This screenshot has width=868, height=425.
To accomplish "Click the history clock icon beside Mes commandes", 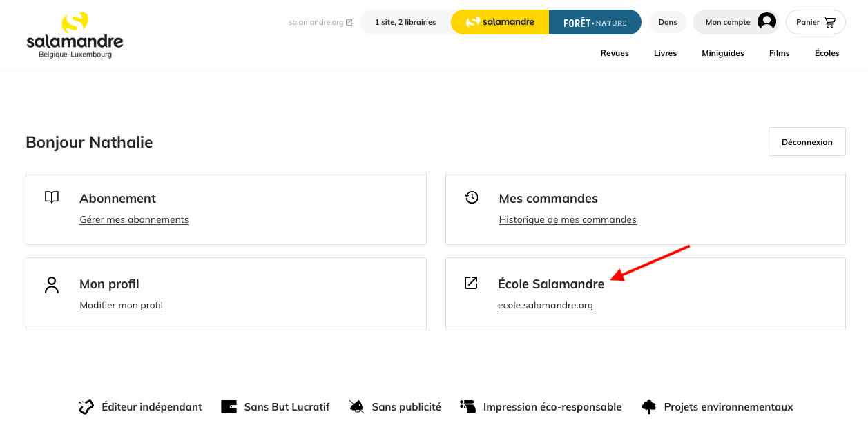I will [472, 197].
